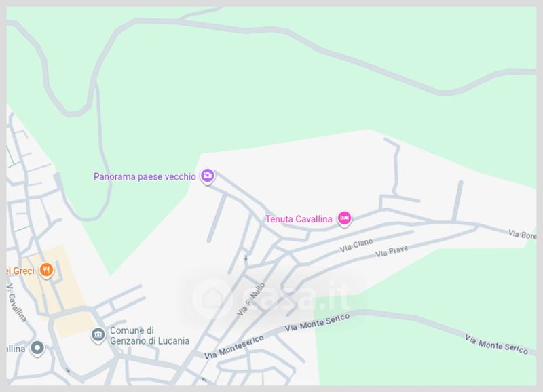Screen dimensions: 543x392
Task: Select the pink Tenuta Cavallina hotel pin
Action: pyautogui.click(x=344, y=218)
